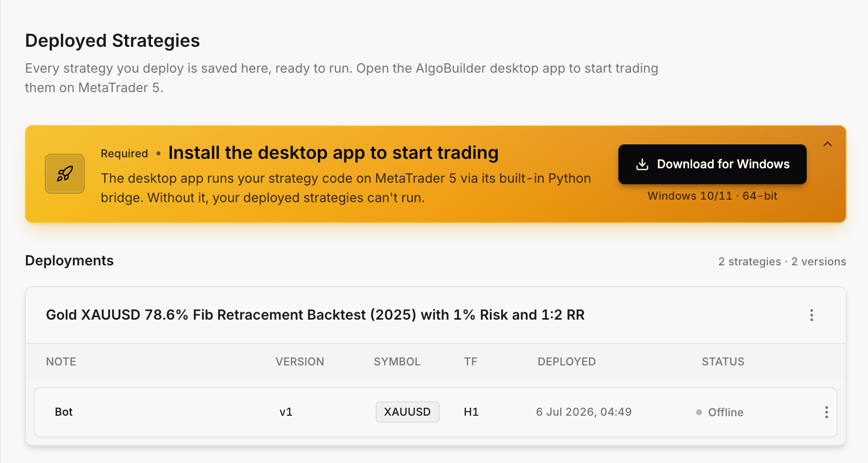Click the Gold XAUUSD 78.6% Fib Retracement strategy title
Viewport: 868px width, 463px height.
click(x=315, y=315)
